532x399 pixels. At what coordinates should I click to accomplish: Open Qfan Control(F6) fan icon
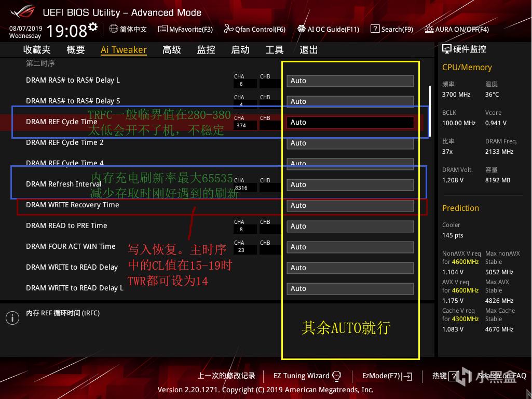click(x=229, y=29)
